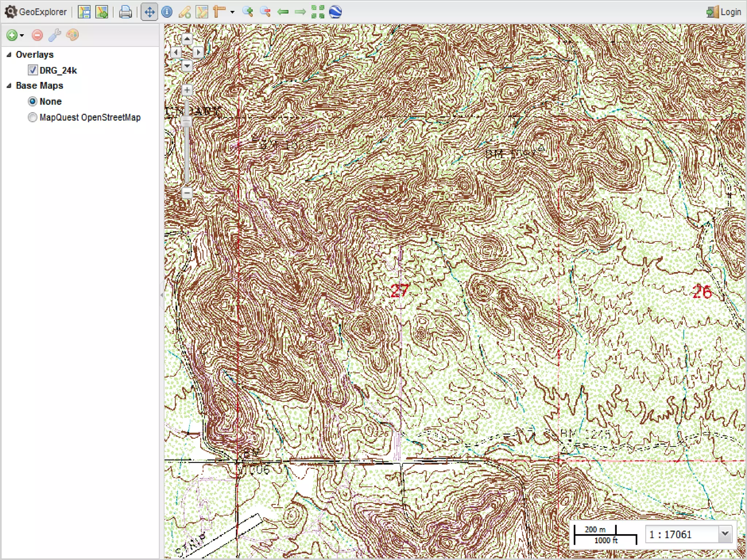Click the Zoom to max extent icon

tap(317, 12)
